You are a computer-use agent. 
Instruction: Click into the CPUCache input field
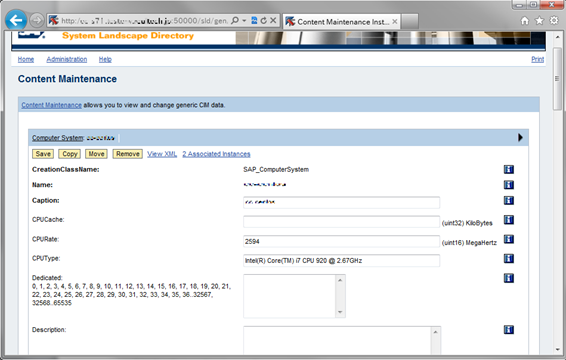[341, 222]
